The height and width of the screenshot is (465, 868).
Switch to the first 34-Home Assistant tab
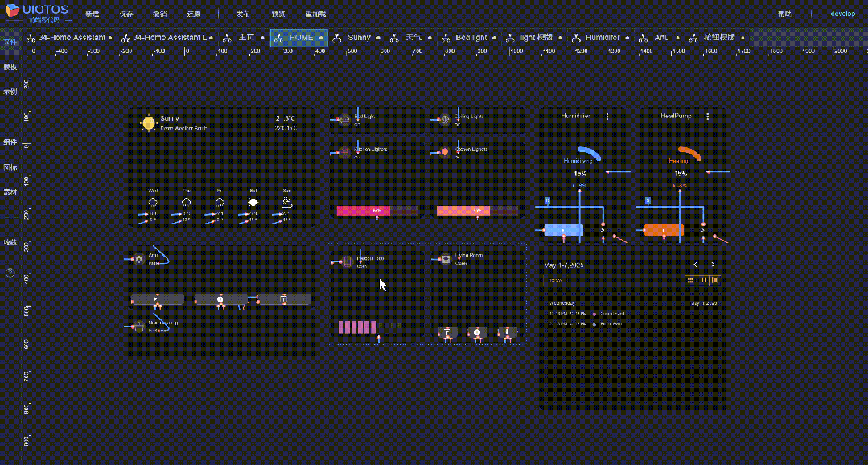69,38
